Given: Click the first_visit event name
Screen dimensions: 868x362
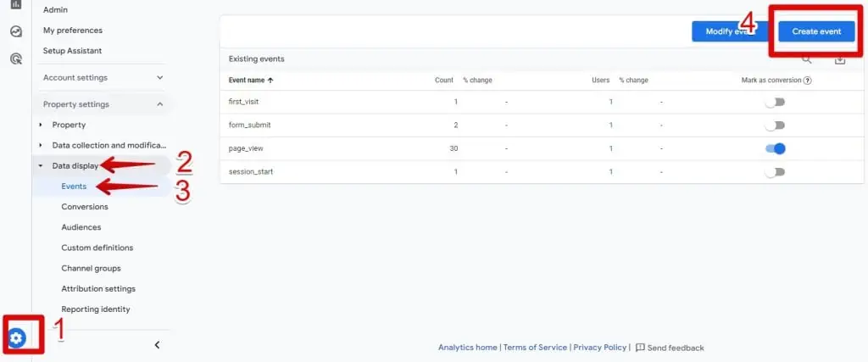Looking at the screenshot, I should [x=243, y=102].
